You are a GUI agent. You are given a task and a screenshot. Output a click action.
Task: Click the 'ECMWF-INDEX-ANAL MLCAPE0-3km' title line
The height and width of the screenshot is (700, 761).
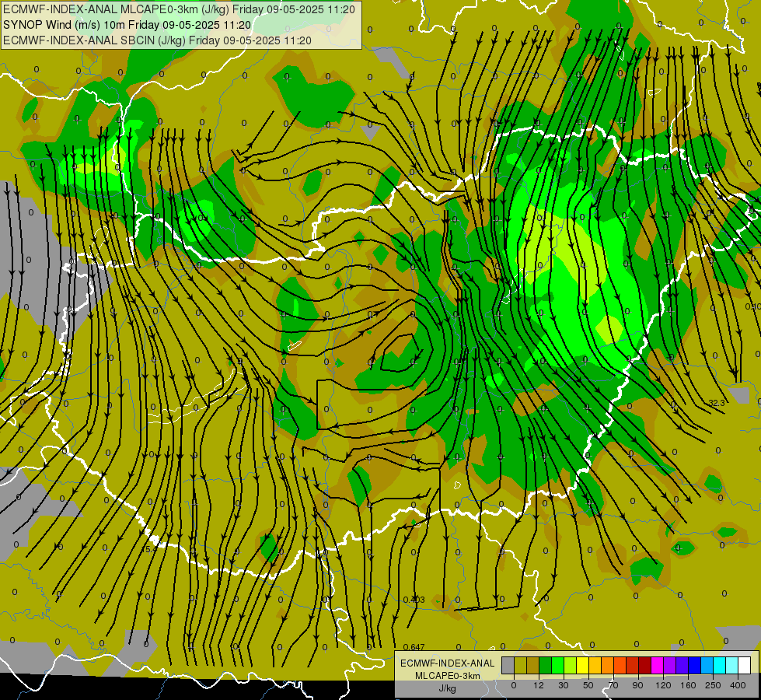179,9
